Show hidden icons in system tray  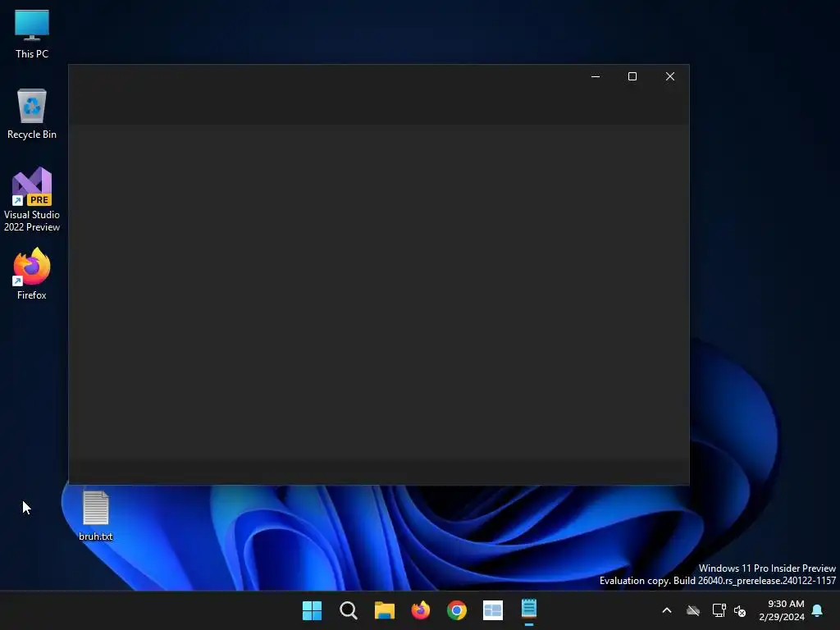(x=667, y=610)
